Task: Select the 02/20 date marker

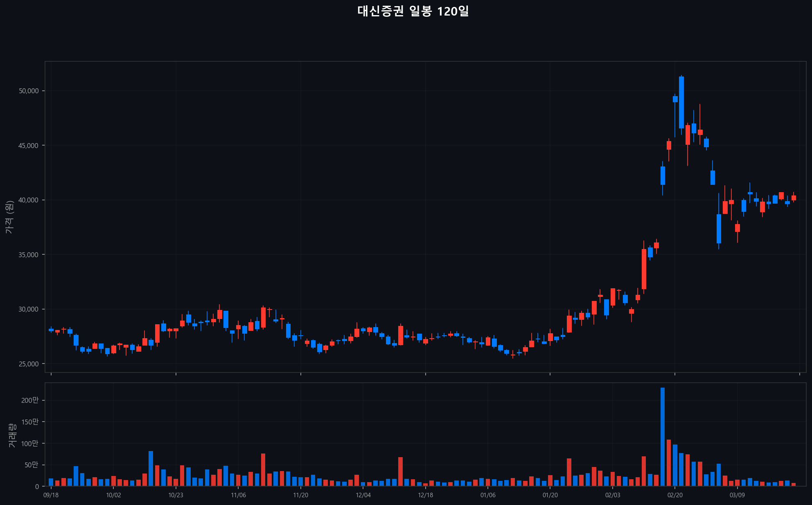Action: 675,495
